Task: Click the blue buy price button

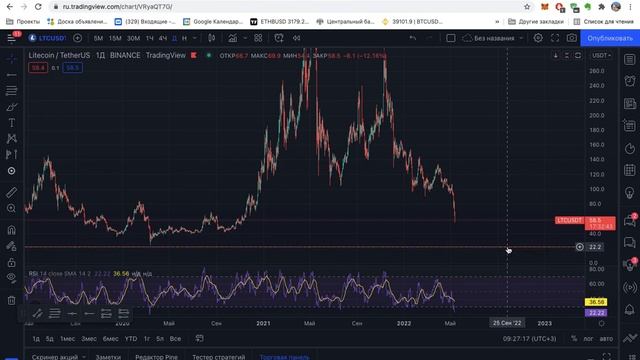Action: (73, 68)
